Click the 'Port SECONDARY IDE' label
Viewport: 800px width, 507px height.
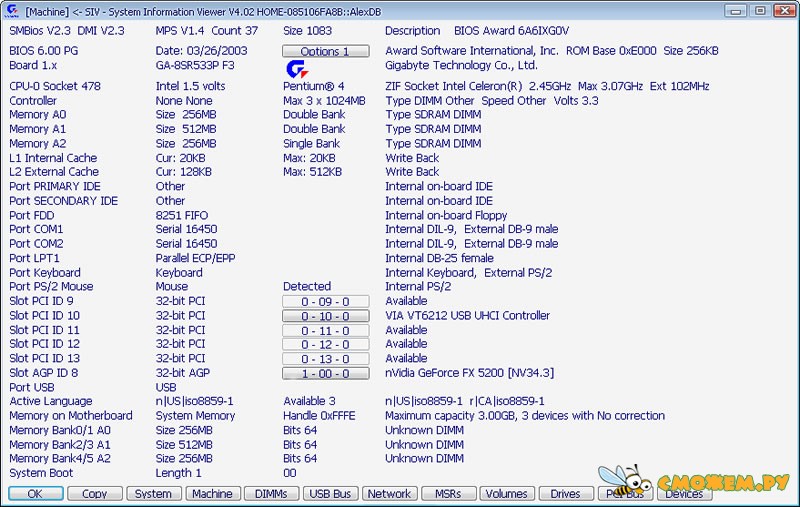click(x=64, y=201)
